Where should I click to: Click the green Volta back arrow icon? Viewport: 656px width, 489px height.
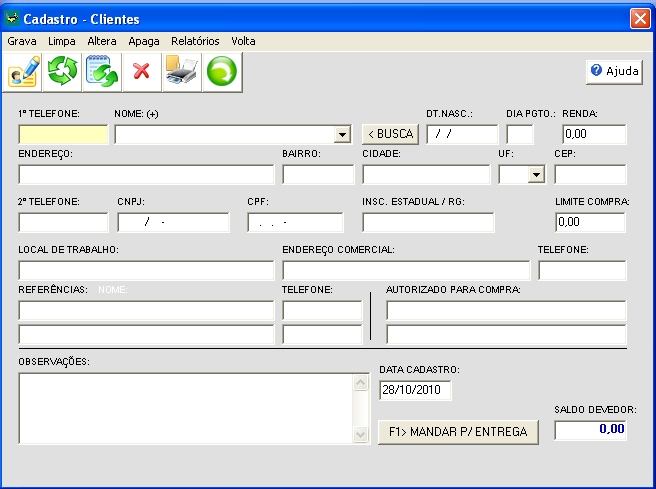[221, 72]
